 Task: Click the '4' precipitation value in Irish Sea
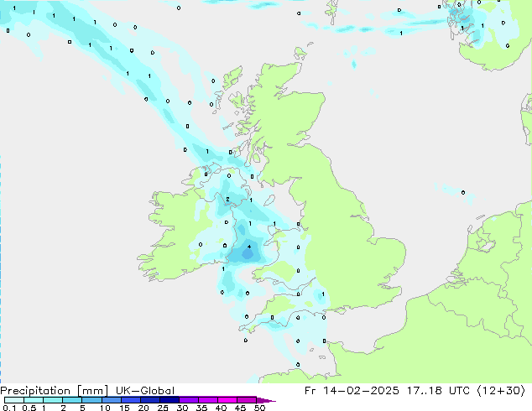(x=249, y=247)
